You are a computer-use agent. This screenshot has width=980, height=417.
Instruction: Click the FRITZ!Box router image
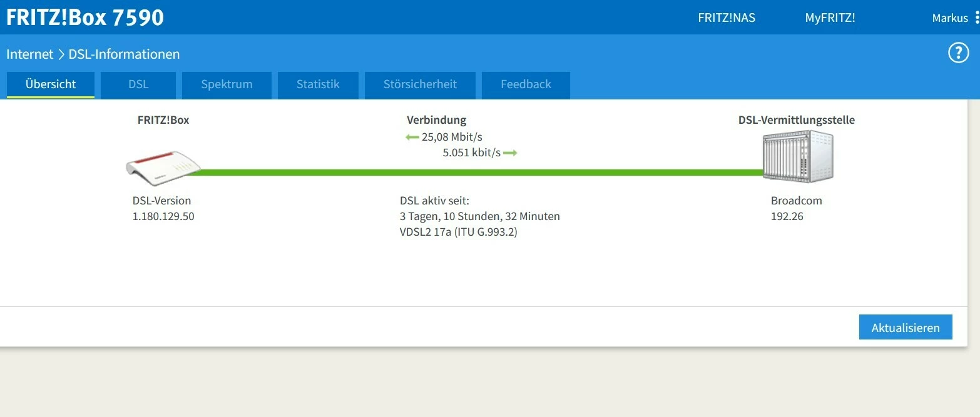click(163, 169)
